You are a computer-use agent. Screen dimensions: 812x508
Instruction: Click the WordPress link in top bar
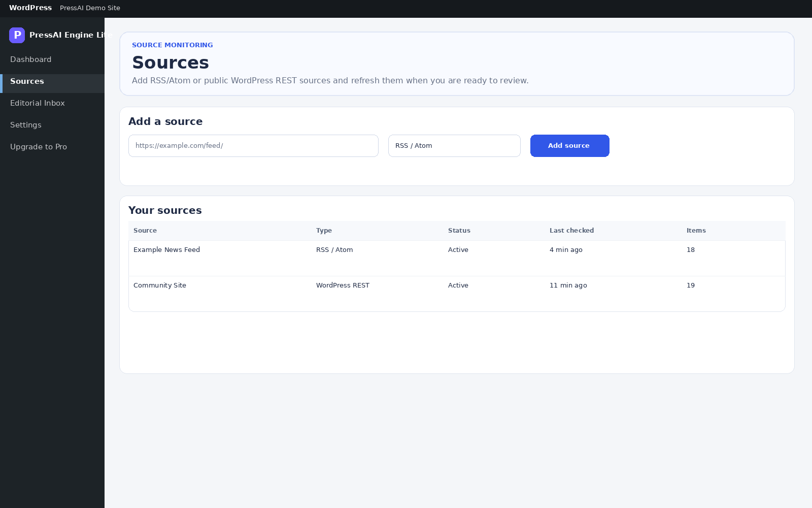(x=30, y=8)
